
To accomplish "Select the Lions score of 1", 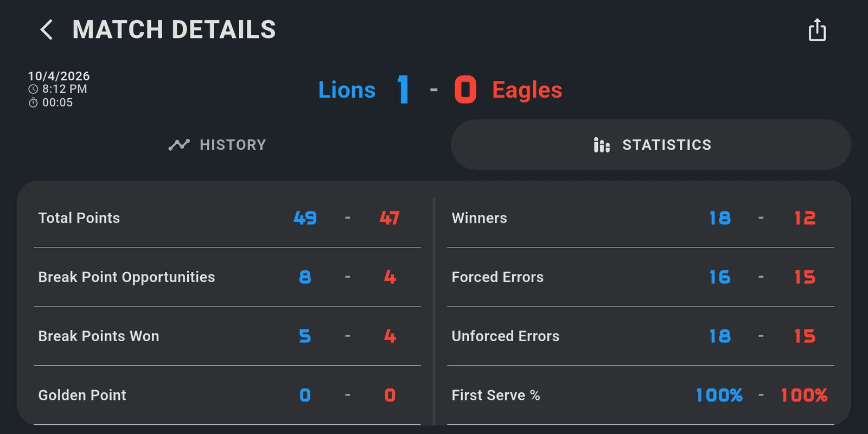I will point(403,90).
